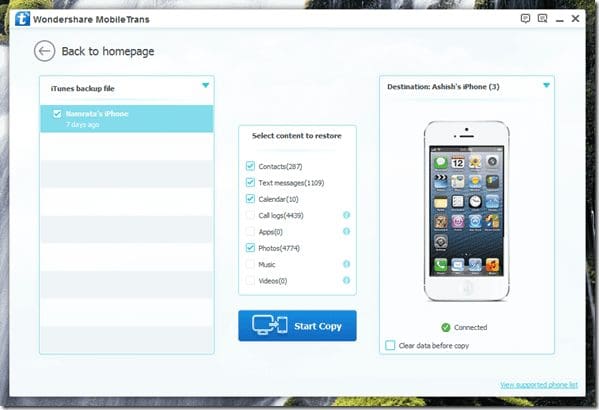Uncheck the Photos(4774) checkbox
The image size is (599, 410).
(250, 248)
